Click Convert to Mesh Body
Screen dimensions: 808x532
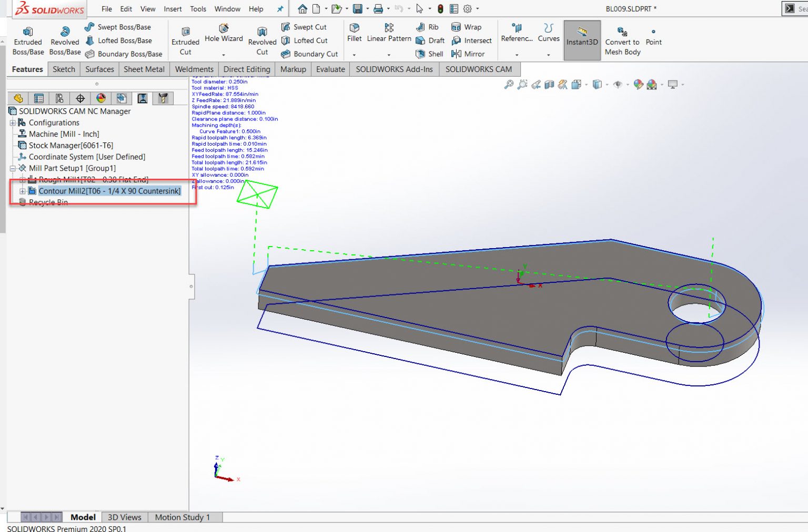tap(622, 40)
